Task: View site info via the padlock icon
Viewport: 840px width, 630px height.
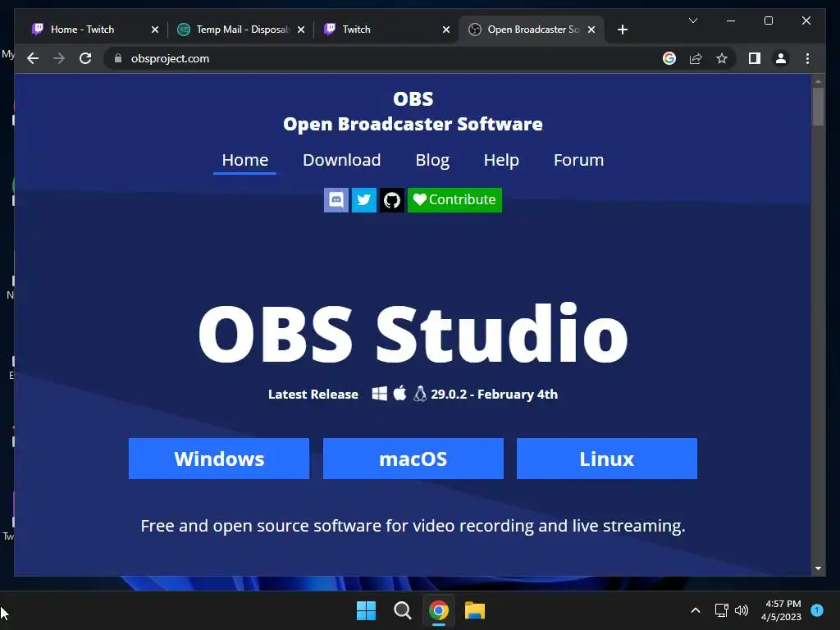Action: click(118, 58)
